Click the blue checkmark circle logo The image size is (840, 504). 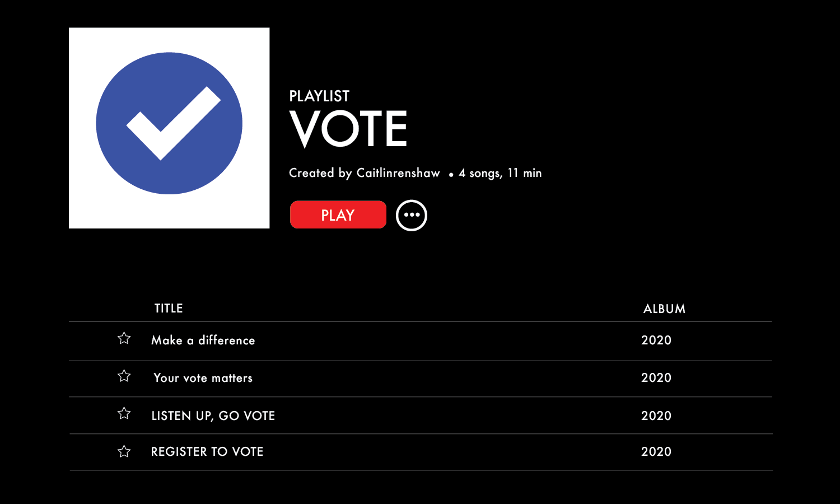(x=169, y=123)
